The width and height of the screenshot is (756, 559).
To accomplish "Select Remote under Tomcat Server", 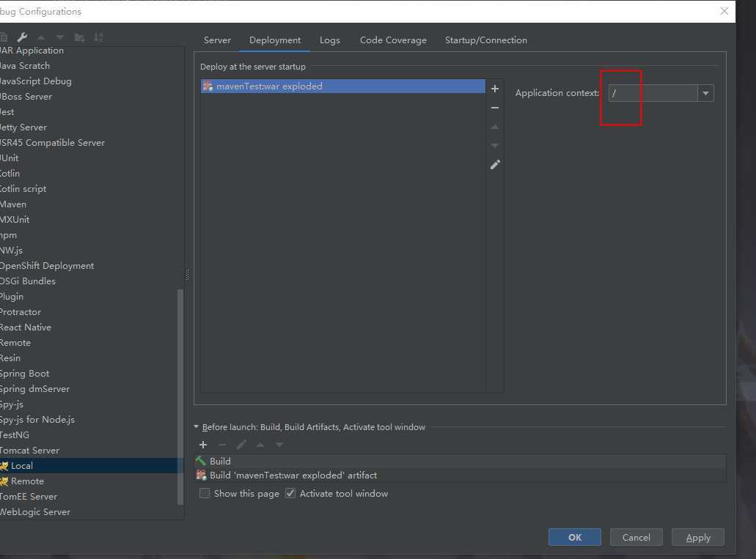I will (x=27, y=481).
